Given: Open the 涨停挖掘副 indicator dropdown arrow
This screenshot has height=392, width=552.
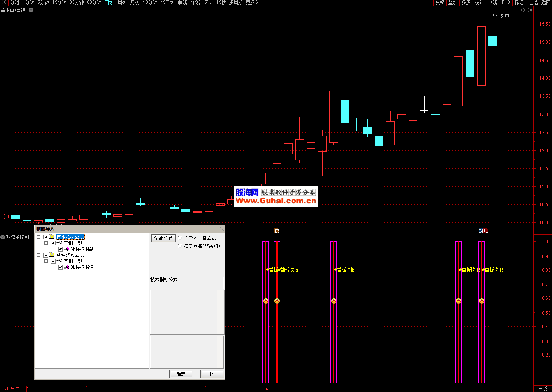Looking at the screenshot, I should point(3,237).
